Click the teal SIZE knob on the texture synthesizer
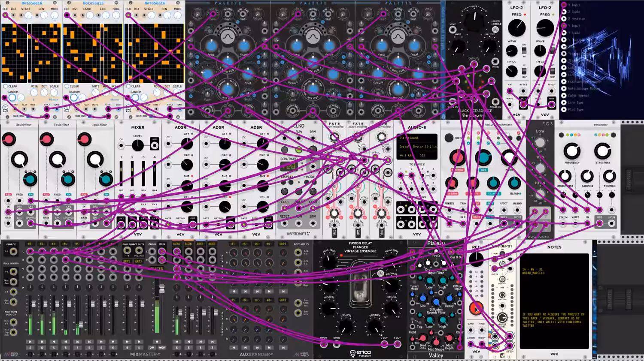This screenshot has height=361, width=644. [483, 158]
